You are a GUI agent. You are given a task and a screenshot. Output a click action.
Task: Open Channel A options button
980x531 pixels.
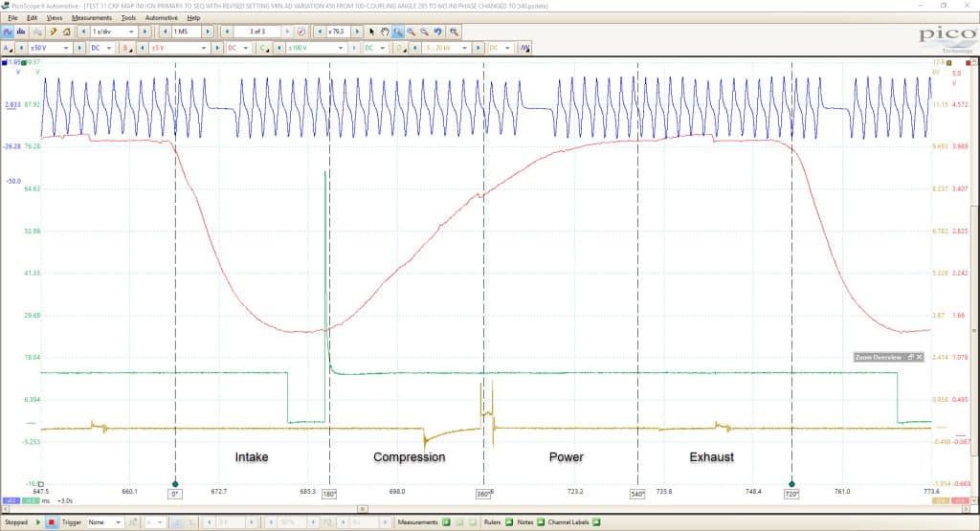(x=8, y=48)
